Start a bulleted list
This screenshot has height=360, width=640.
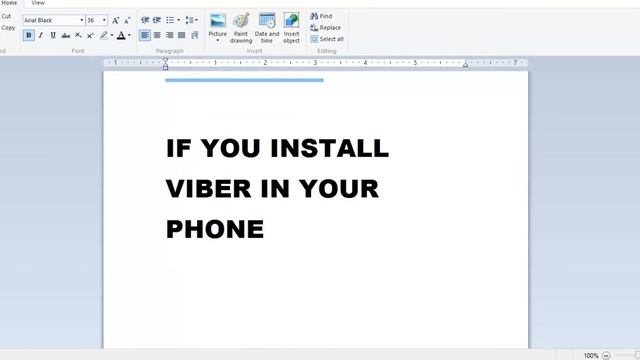pyautogui.click(x=170, y=20)
